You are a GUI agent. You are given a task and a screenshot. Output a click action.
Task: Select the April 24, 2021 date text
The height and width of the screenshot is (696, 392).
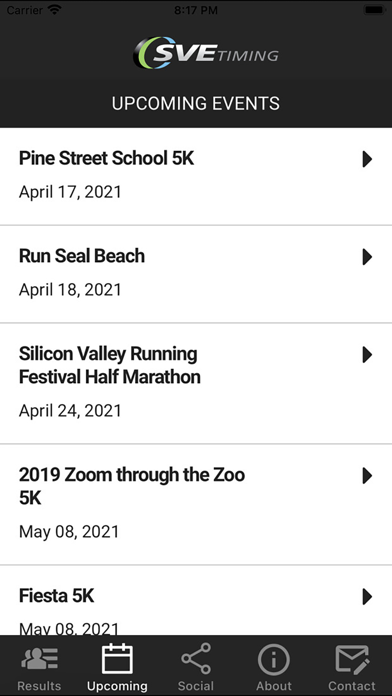pos(70,411)
